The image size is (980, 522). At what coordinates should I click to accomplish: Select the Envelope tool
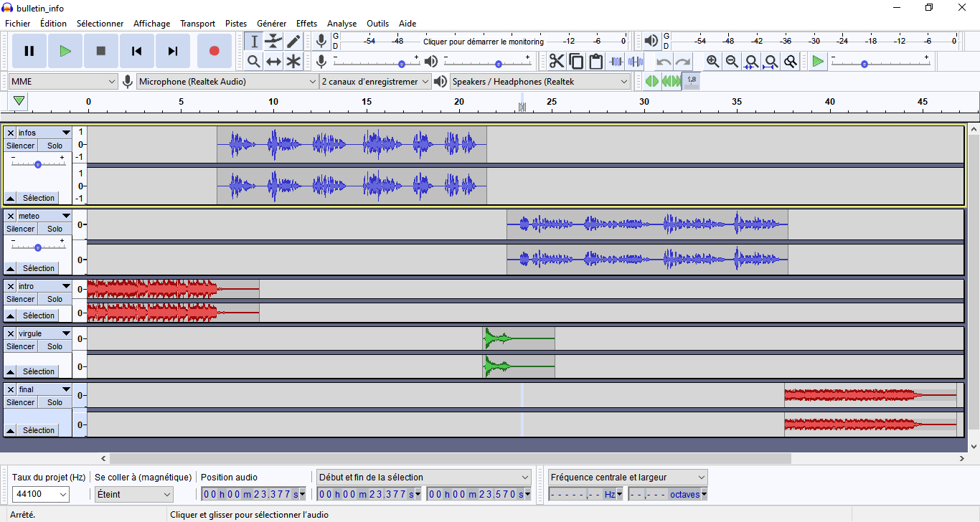pos(273,42)
